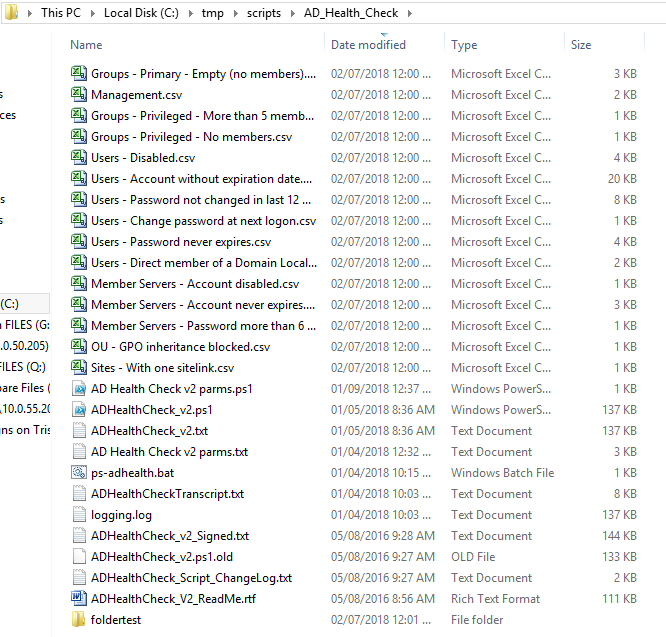Click the Word icon for ADHealthCheck_V2_ReadMe.rtf
The width and height of the screenshot is (666, 637).
tap(79, 599)
